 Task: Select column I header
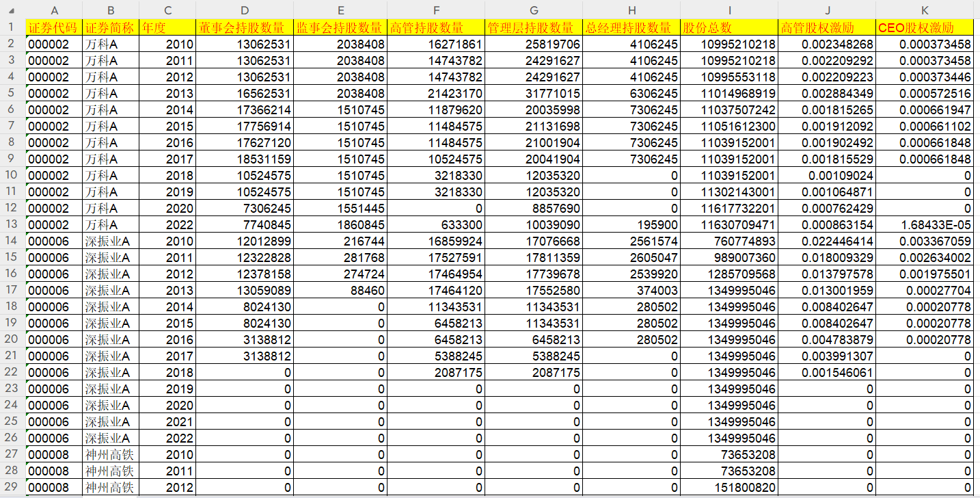(x=729, y=10)
